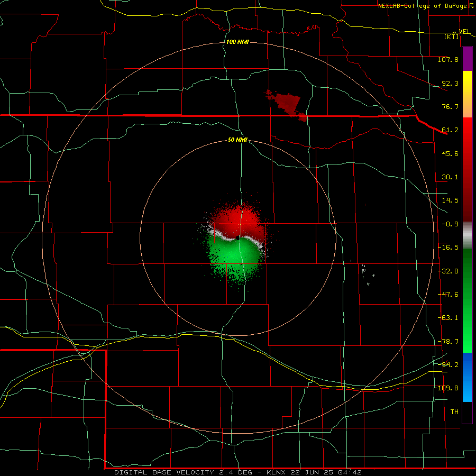Click the -47.6 legend value
Image resolution: width=476 pixels, height=476 pixels.
coord(448,295)
